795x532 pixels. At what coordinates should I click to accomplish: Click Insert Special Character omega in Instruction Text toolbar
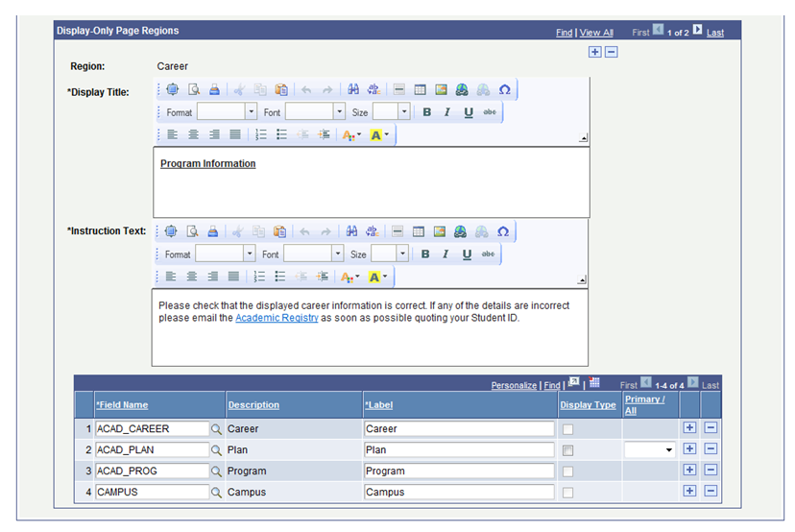click(x=503, y=231)
